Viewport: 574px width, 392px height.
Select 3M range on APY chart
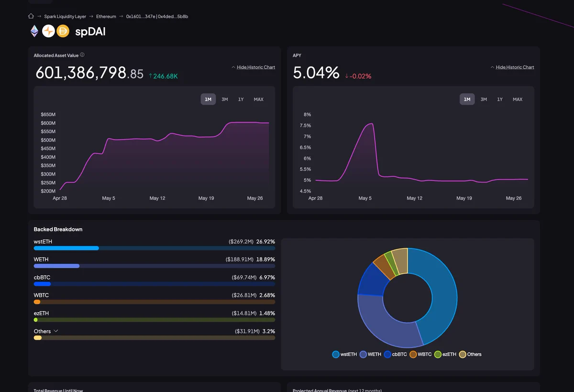click(484, 99)
